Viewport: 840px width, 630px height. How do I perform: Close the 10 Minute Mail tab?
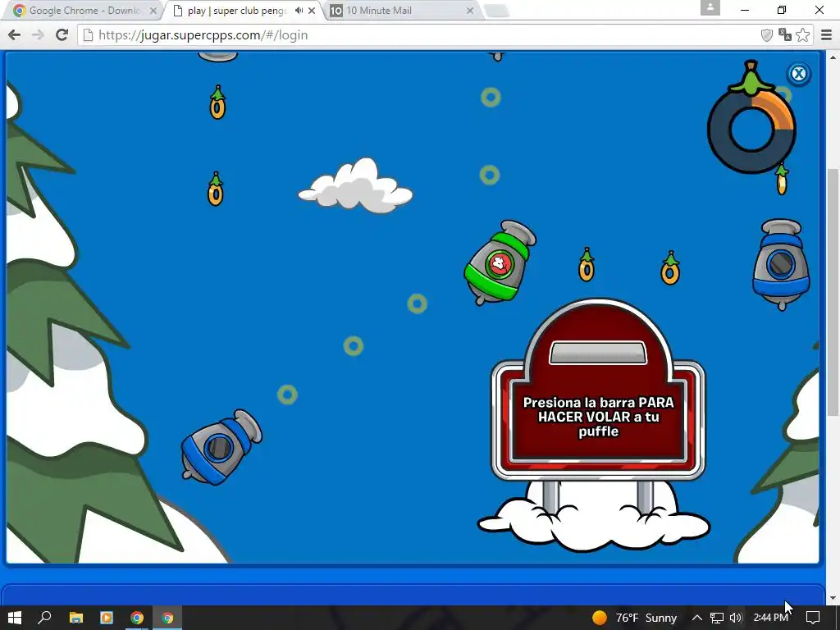470,11
